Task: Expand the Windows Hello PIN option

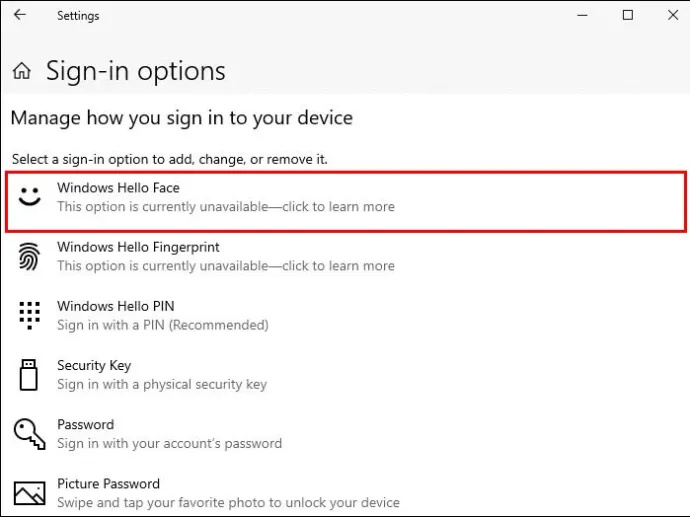Action: (x=346, y=315)
